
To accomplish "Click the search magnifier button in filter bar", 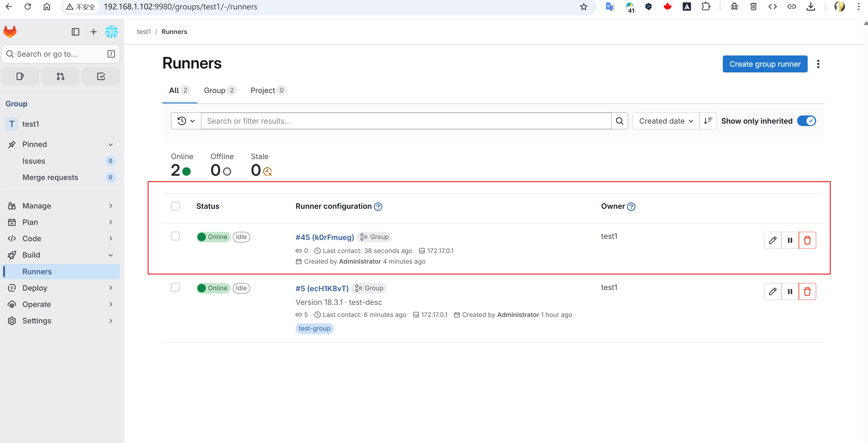I will pyautogui.click(x=619, y=121).
